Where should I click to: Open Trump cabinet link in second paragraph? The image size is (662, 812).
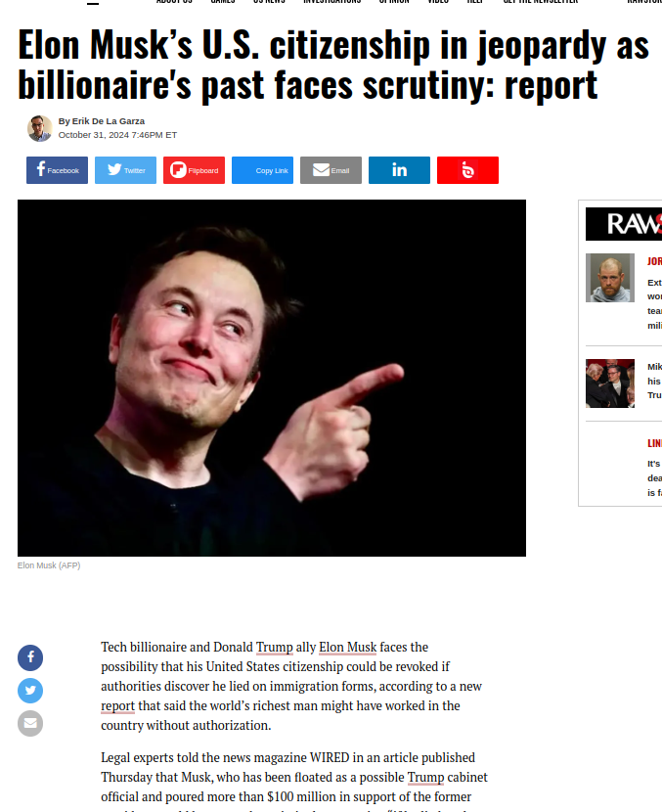click(x=425, y=778)
